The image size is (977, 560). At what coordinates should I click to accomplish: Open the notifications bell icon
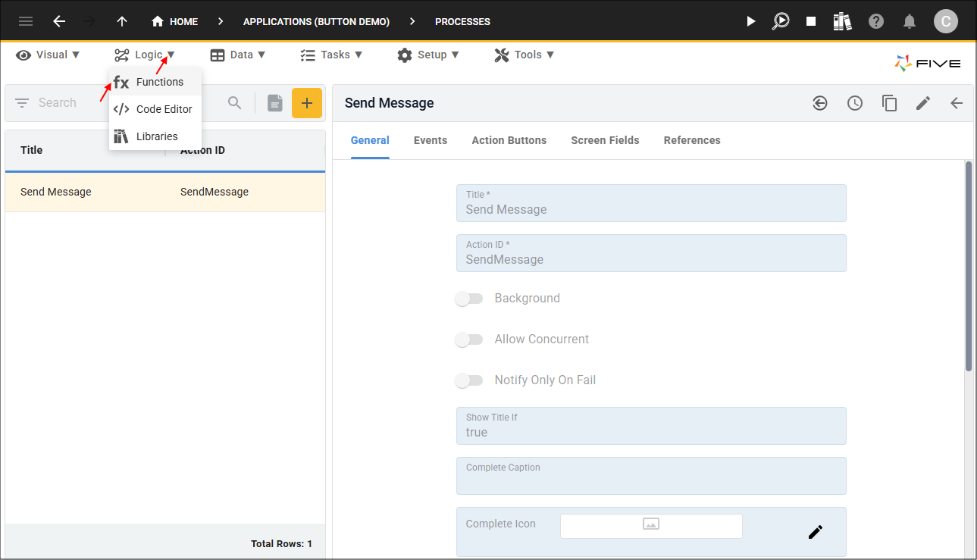coord(910,21)
